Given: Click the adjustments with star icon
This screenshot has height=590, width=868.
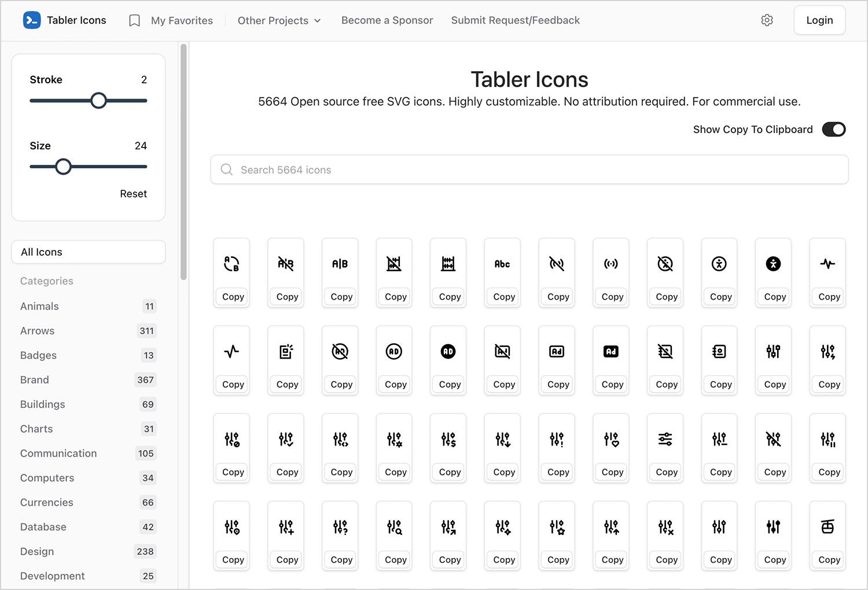Looking at the screenshot, I should click(557, 527).
